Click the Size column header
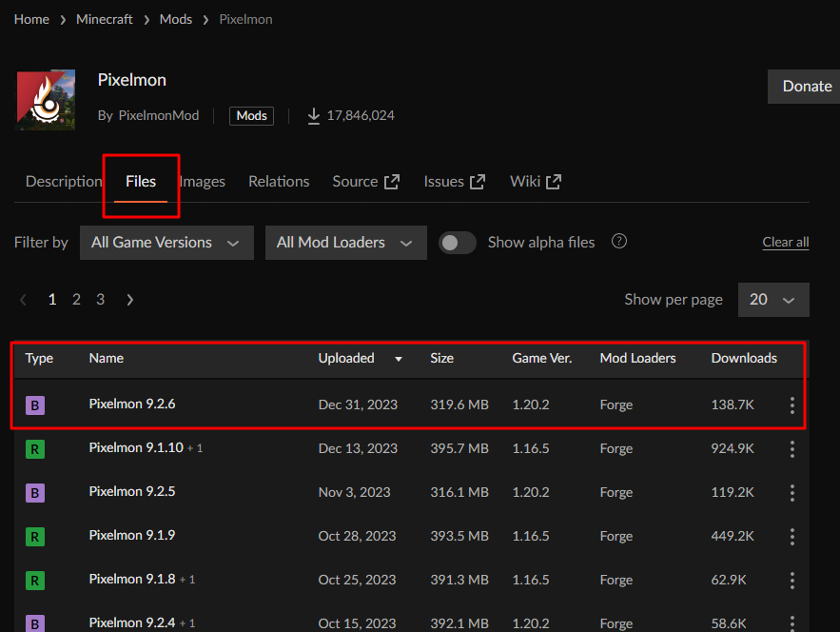Image resolution: width=840 pixels, height=632 pixels. coord(442,358)
